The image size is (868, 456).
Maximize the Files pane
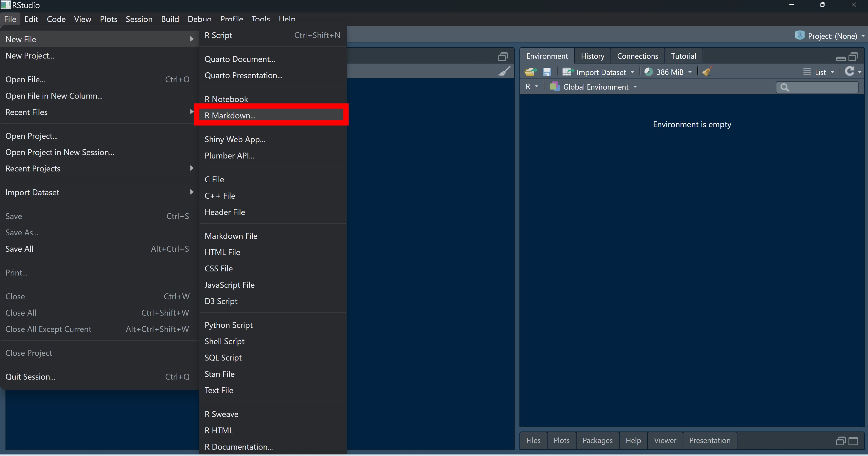pyautogui.click(x=853, y=441)
